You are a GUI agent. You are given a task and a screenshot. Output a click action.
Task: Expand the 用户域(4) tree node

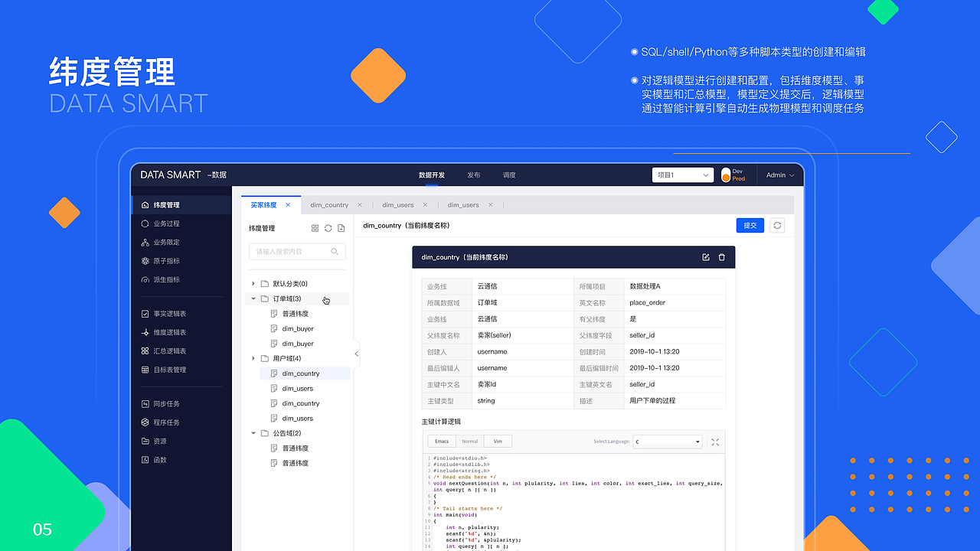tap(253, 358)
